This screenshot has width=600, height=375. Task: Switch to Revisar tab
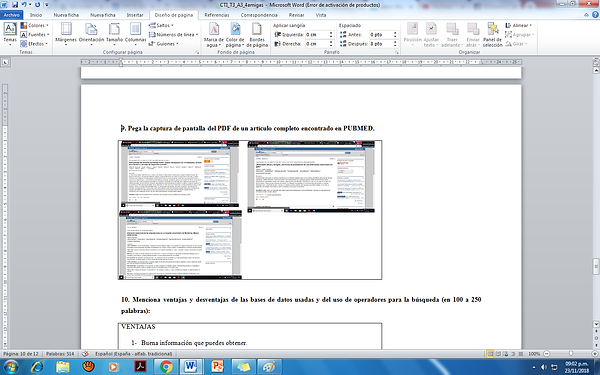click(x=297, y=15)
